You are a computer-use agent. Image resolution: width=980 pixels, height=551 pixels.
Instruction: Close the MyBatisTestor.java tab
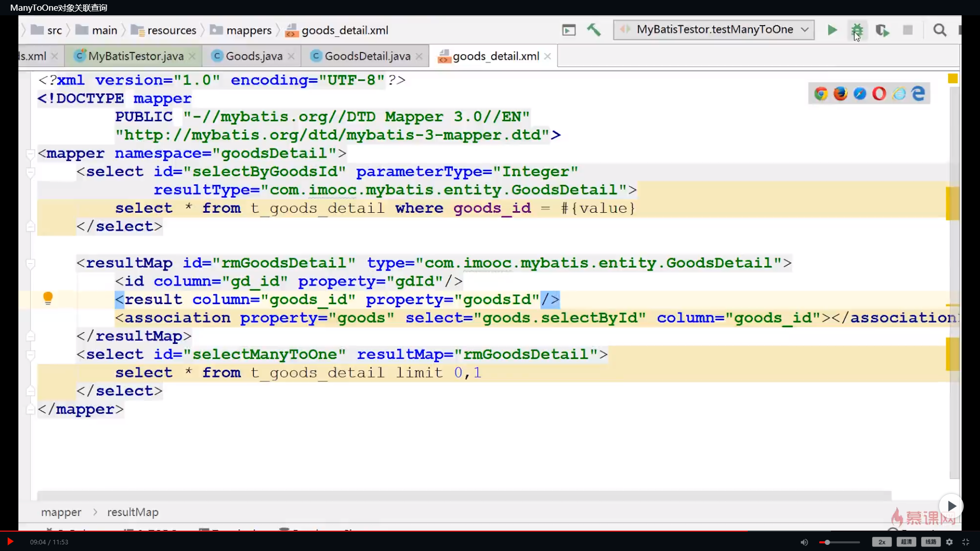click(x=192, y=56)
